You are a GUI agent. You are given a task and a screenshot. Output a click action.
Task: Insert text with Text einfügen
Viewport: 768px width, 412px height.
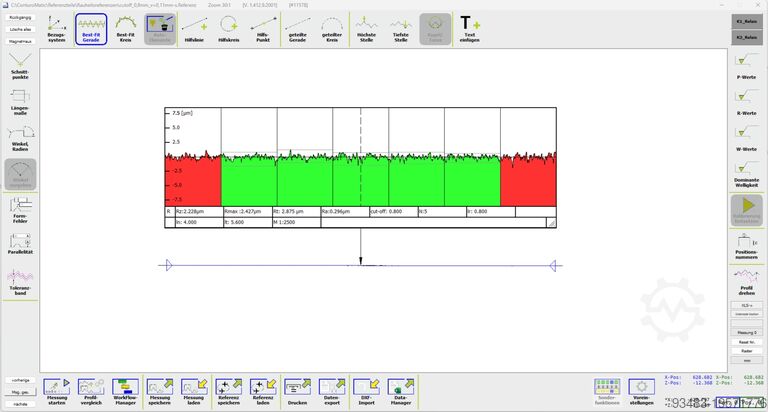click(x=469, y=28)
